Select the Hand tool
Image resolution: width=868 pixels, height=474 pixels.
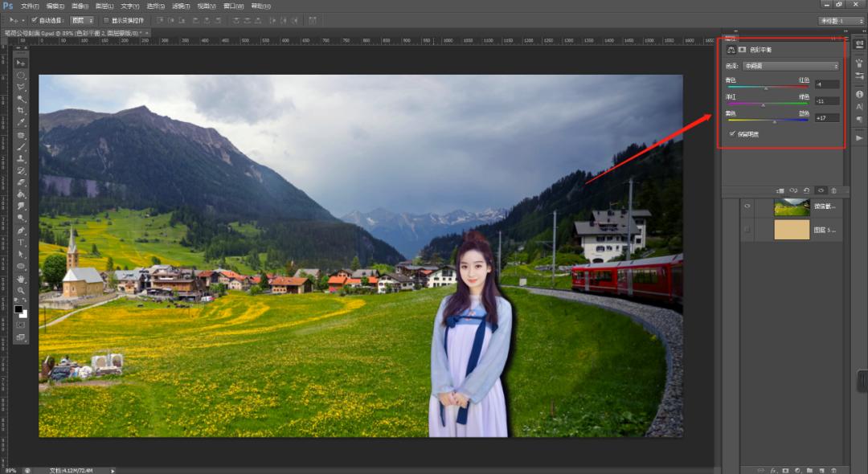(x=21, y=279)
